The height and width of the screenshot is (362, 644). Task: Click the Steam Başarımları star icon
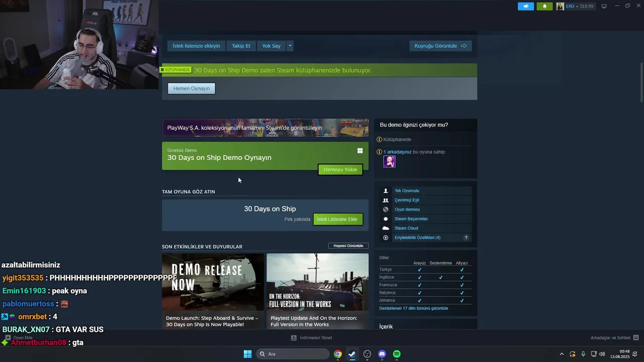pyautogui.click(x=386, y=219)
